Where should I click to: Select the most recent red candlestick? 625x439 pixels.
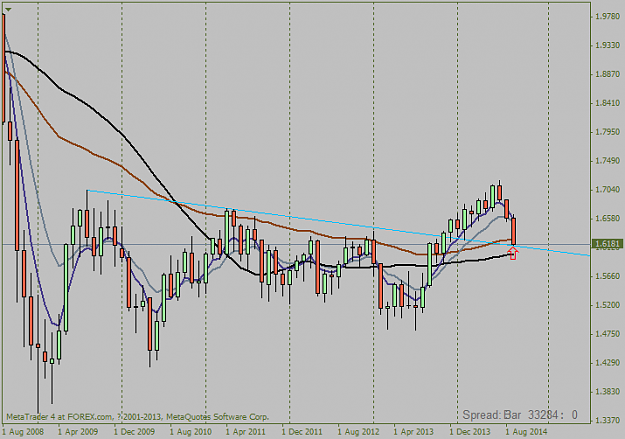click(514, 231)
